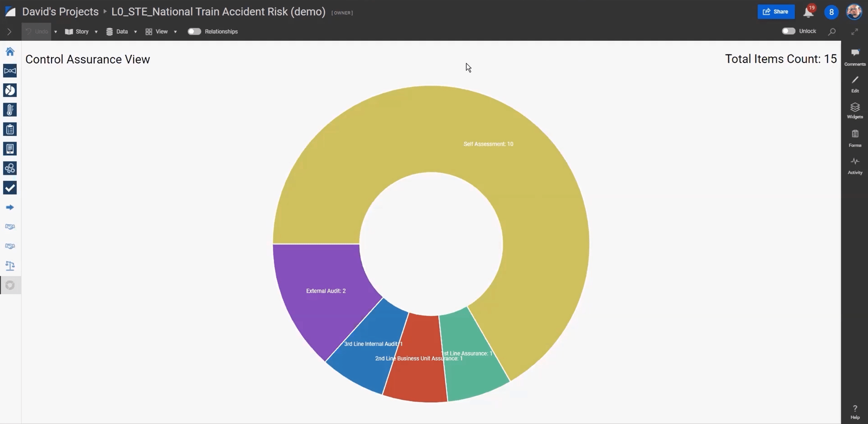Open the Activity panel
Screen dimensions: 868x424
coord(854,165)
